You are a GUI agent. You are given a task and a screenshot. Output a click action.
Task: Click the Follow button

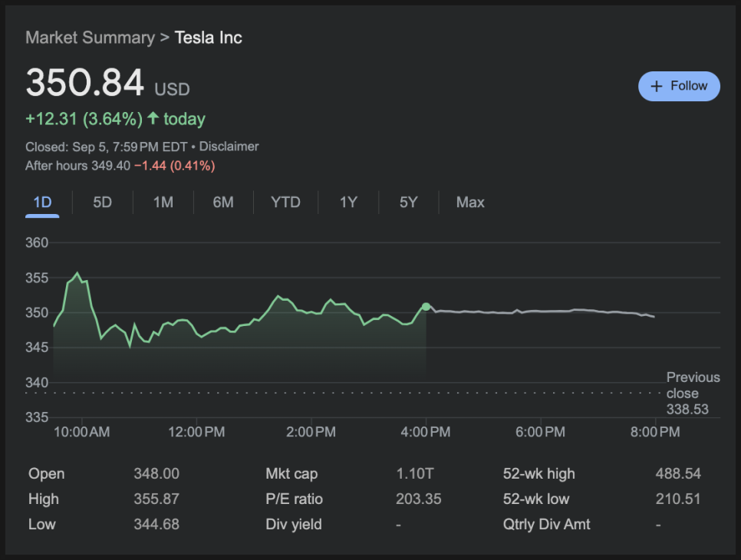[679, 86]
